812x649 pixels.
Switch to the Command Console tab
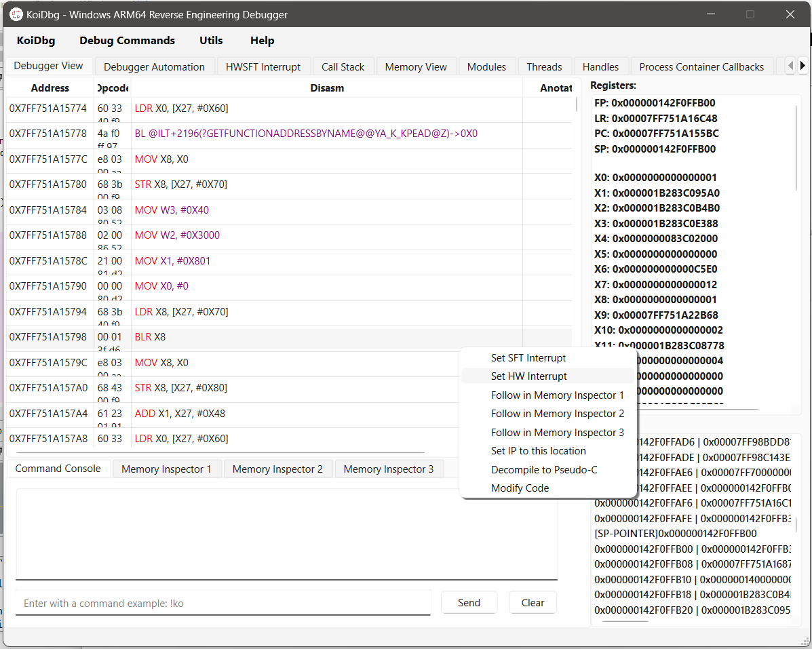coord(58,469)
